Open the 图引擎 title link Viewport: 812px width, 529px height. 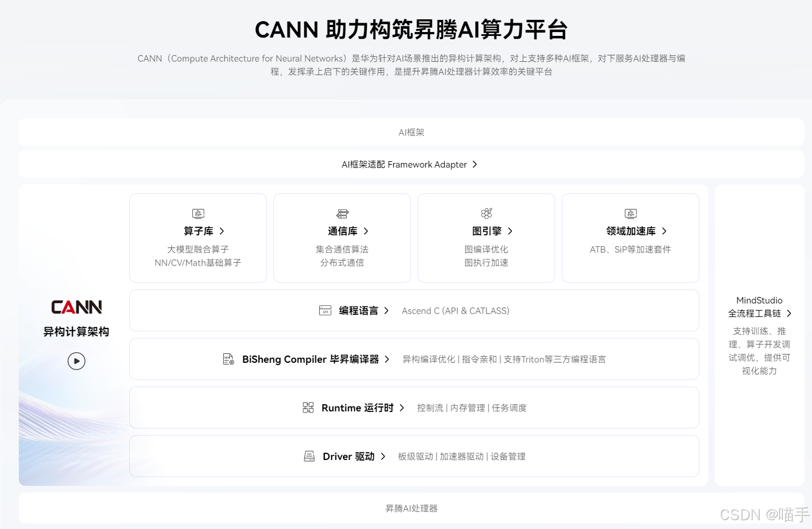(x=487, y=231)
